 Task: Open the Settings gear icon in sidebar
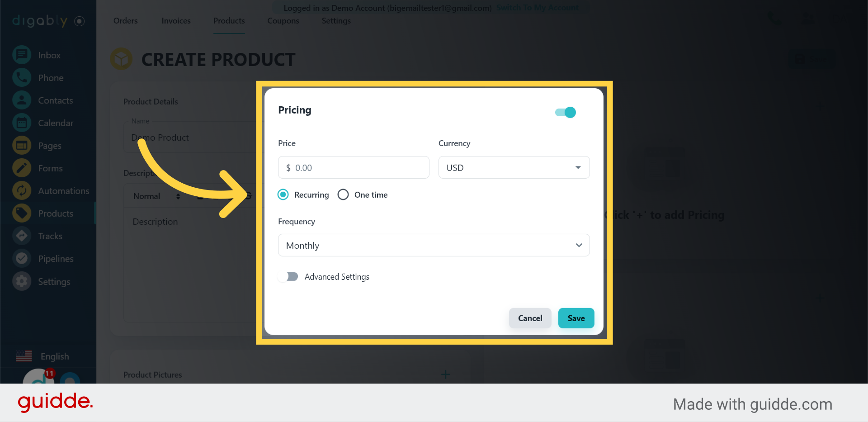(x=22, y=281)
